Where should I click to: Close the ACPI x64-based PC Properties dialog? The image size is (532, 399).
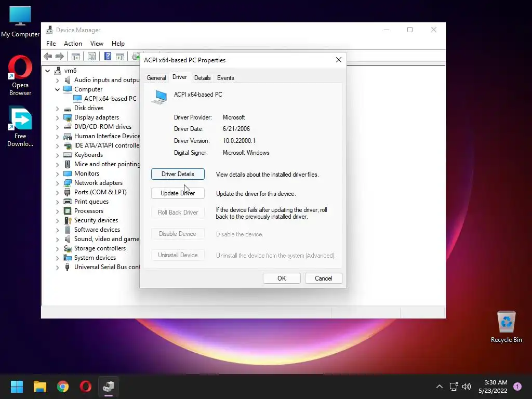339,60
